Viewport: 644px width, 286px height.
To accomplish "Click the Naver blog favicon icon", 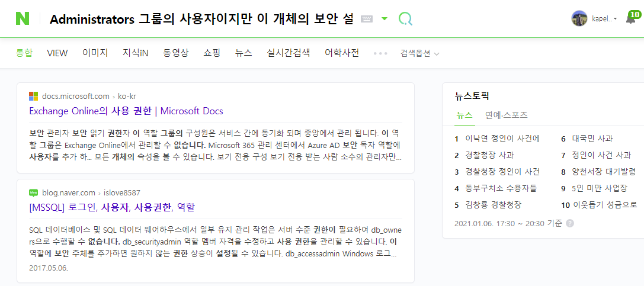I will tap(33, 193).
